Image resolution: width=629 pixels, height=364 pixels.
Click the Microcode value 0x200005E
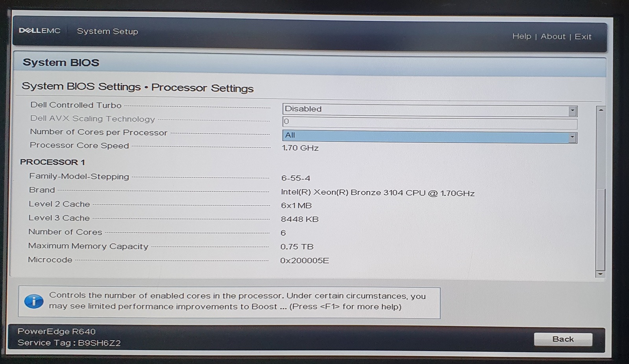(304, 260)
